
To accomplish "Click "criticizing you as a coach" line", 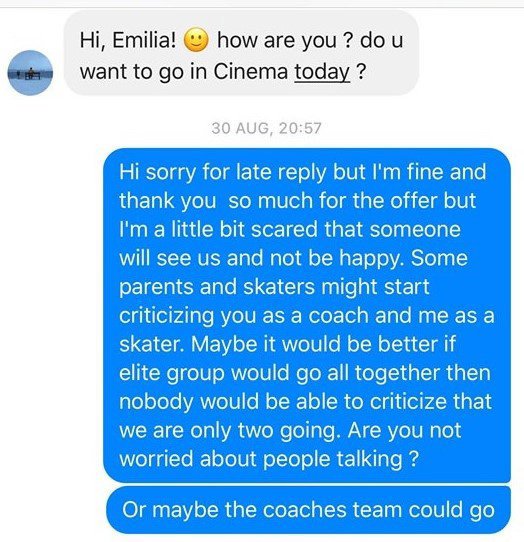I will (244, 315).
